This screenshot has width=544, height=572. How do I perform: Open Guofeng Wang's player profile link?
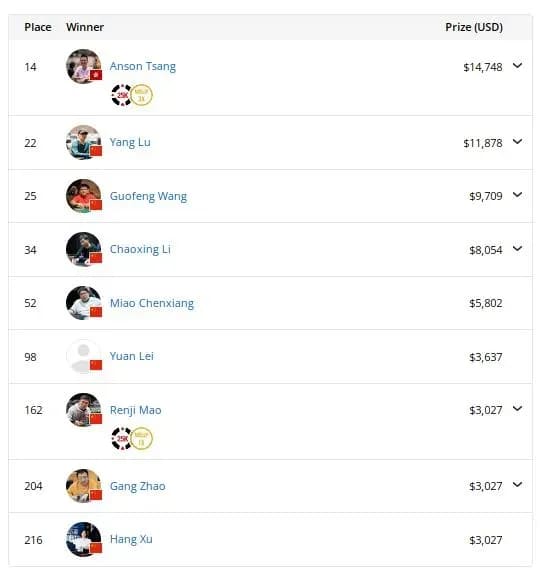click(148, 196)
